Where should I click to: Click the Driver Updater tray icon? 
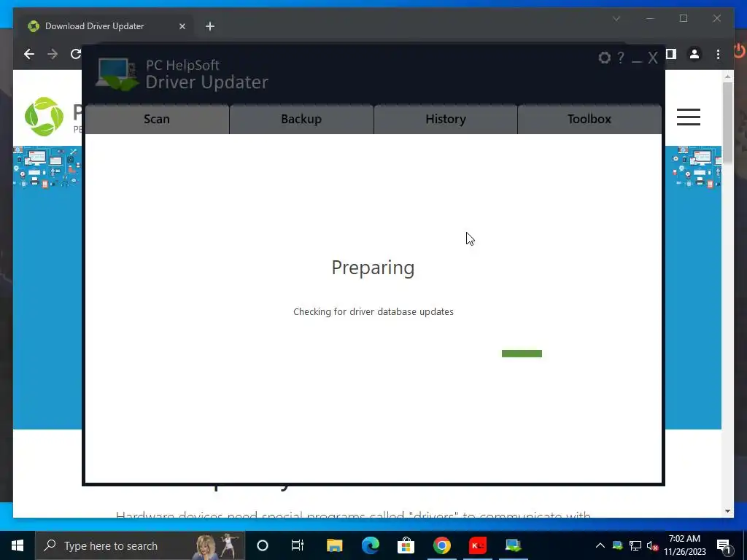[617, 545]
